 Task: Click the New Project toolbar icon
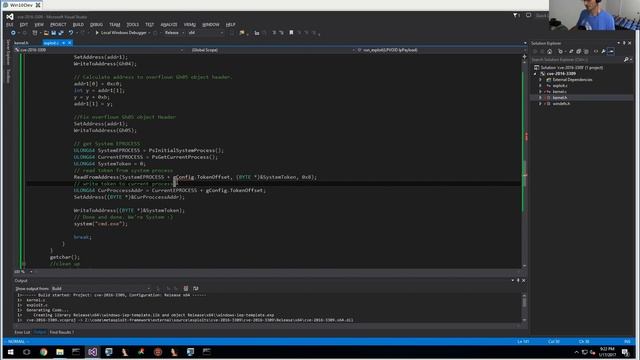(35, 33)
